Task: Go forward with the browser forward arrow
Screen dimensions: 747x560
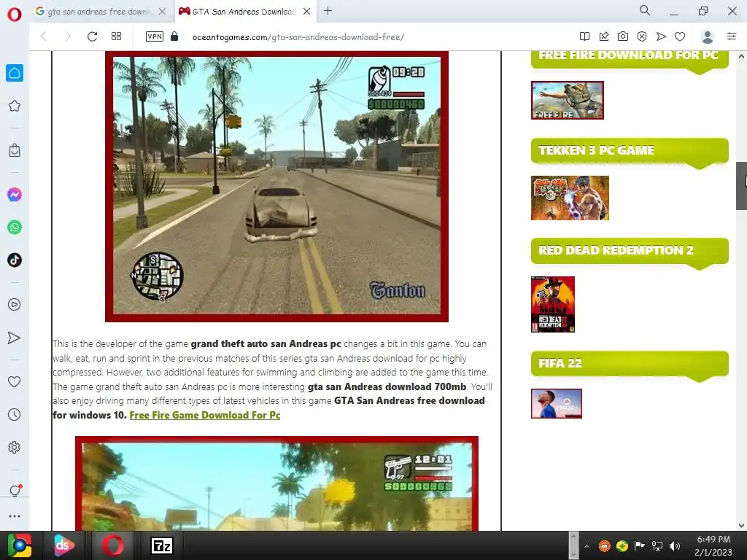Action: pos(68,36)
